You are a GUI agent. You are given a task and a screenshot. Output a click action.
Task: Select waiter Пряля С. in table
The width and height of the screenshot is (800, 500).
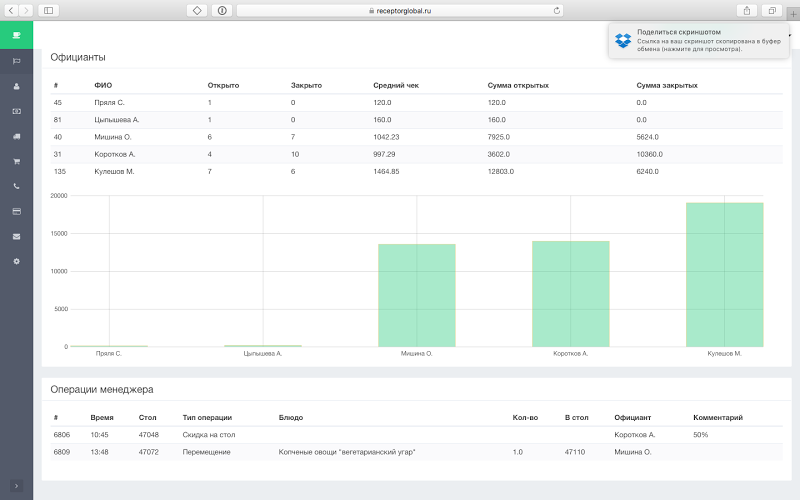[109, 103]
